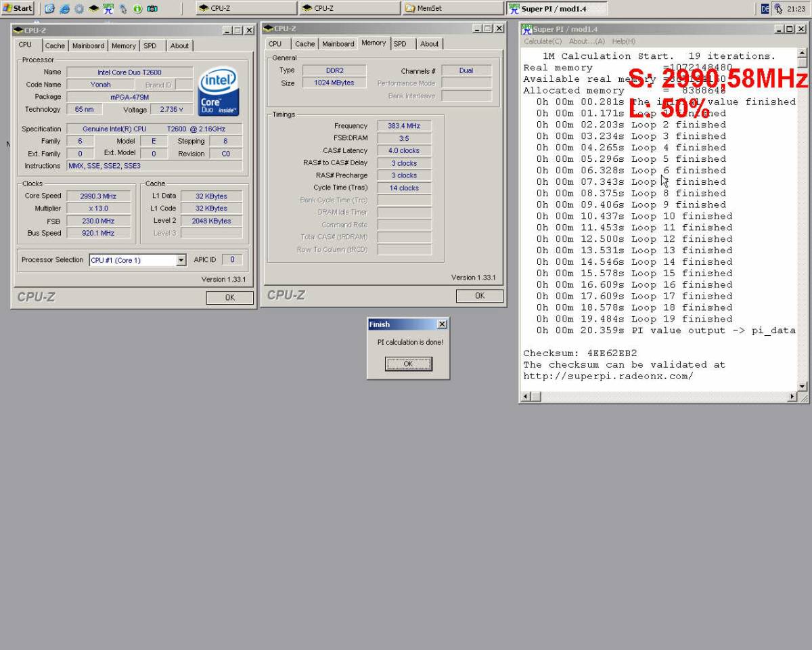Confirm the PI calculation is done dialog with OK

pos(408,364)
